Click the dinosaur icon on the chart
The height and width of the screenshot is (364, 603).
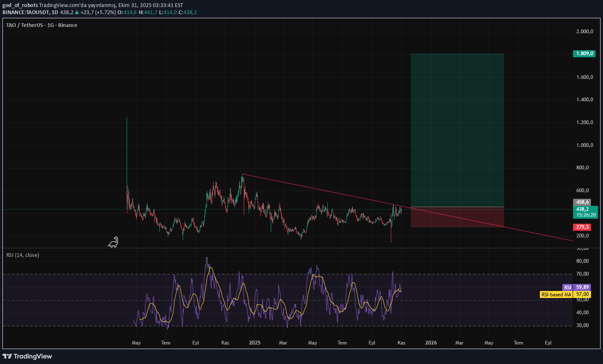click(113, 242)
